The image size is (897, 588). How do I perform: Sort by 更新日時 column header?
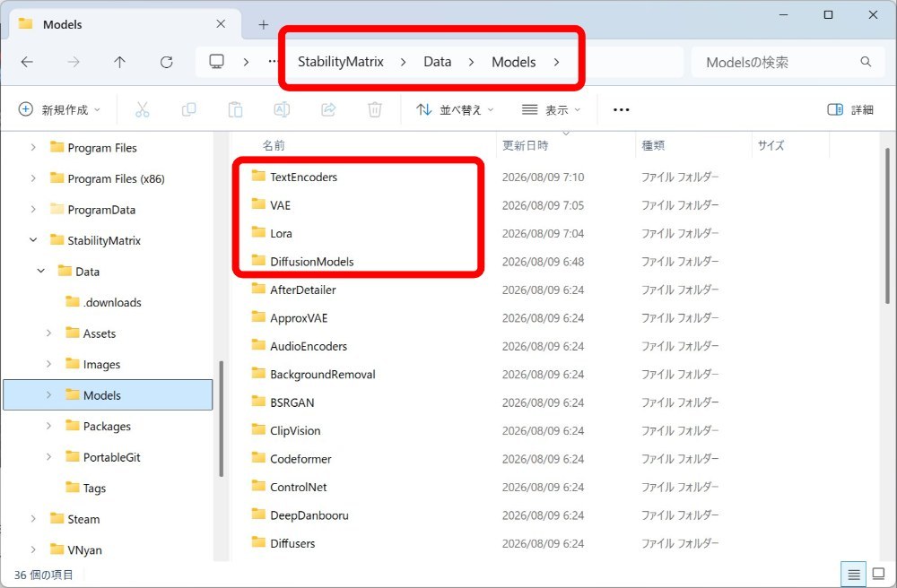click(525, 146)
